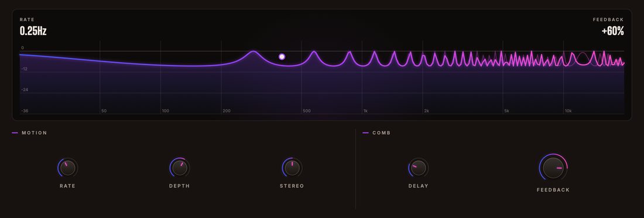Click the -24 dB axis label
The height and width of the screenshot is (218, 644).
(x=25, y=90)
